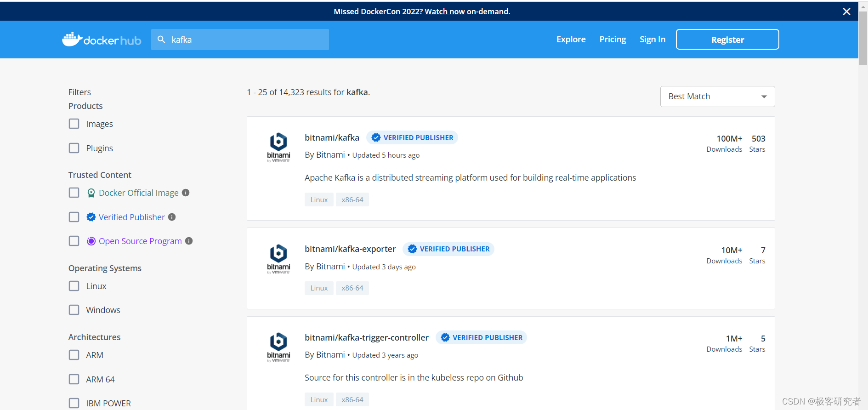Click the Linux tag on kafka-trigger-controller
This screenshot has width=868, height=410.
319,399
